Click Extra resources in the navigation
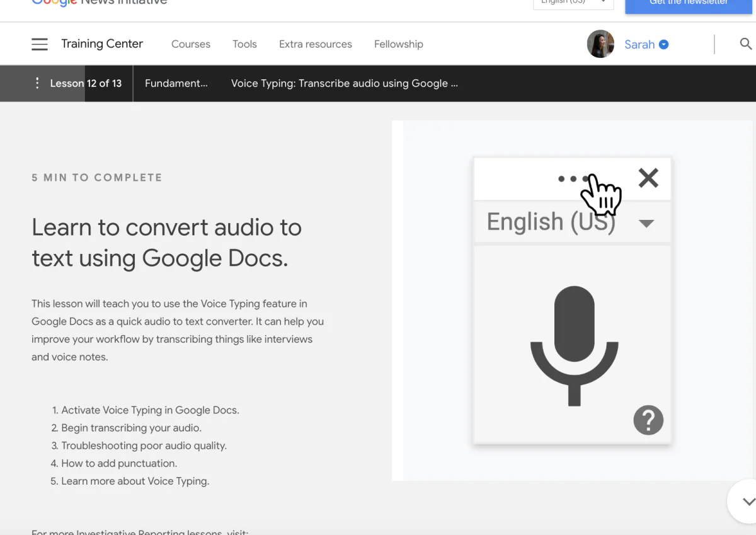Image resolution: width=756 pixels, height=535 pixels. point(315,43)
